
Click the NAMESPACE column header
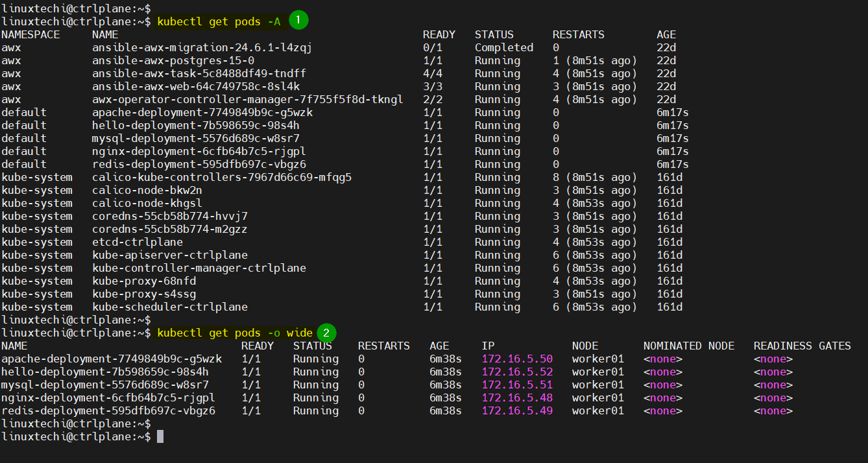(30, 35)
